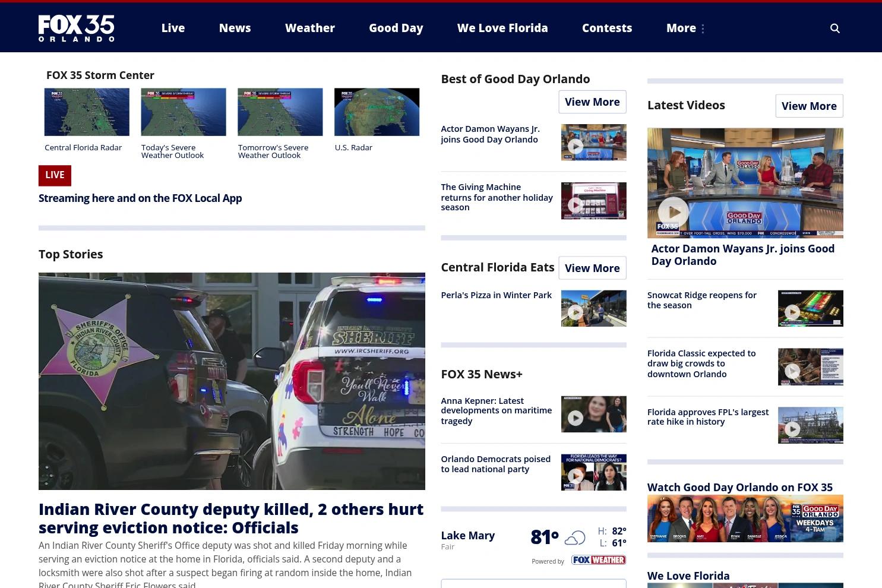Screen dimensions: 882x588
Task: Play The Giving Machine video thumbnail
Action: click(x=593, y=201)
